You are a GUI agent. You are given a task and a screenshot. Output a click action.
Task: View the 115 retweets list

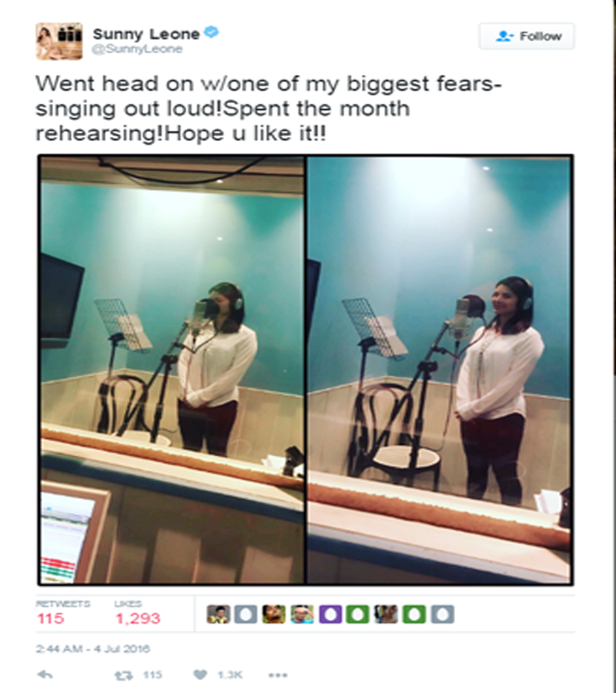(x=62, y=614)
